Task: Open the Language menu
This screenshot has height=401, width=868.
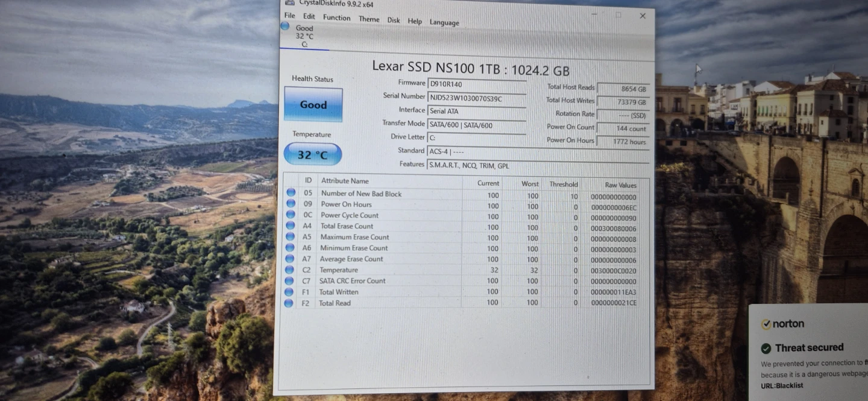Action: 444,22
